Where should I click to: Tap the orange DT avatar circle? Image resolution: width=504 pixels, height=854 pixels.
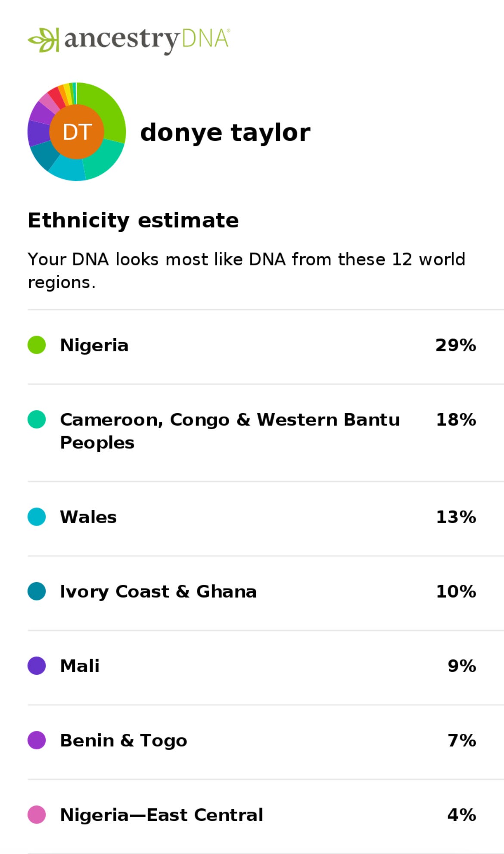pos(77,131)
